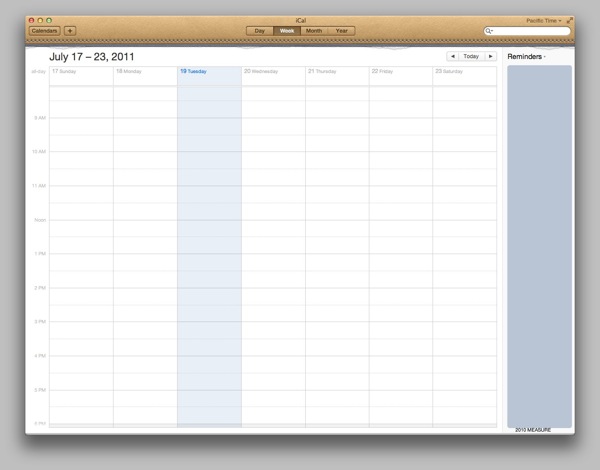Add new event with plus button
The height and width of the screenshot is (470, 600).
pos(70,31)
